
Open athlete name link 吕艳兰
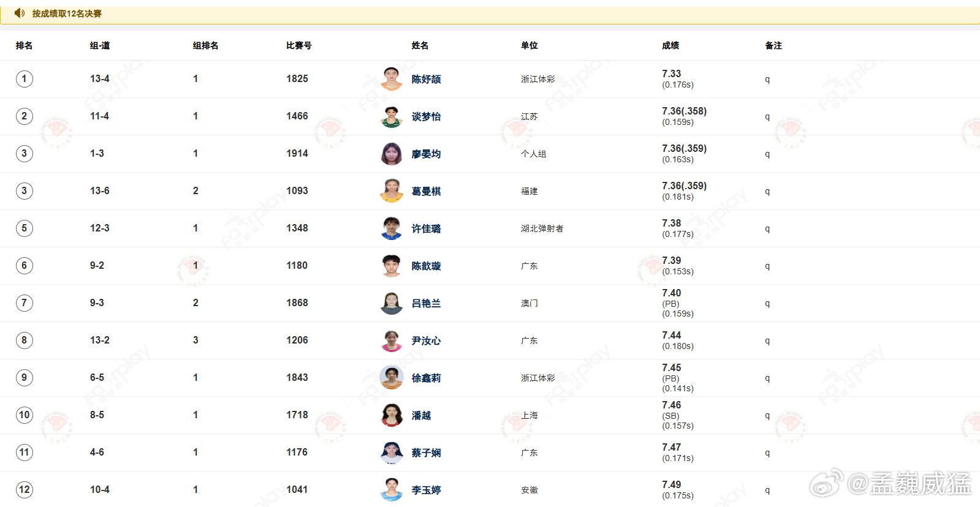[426, 303]
